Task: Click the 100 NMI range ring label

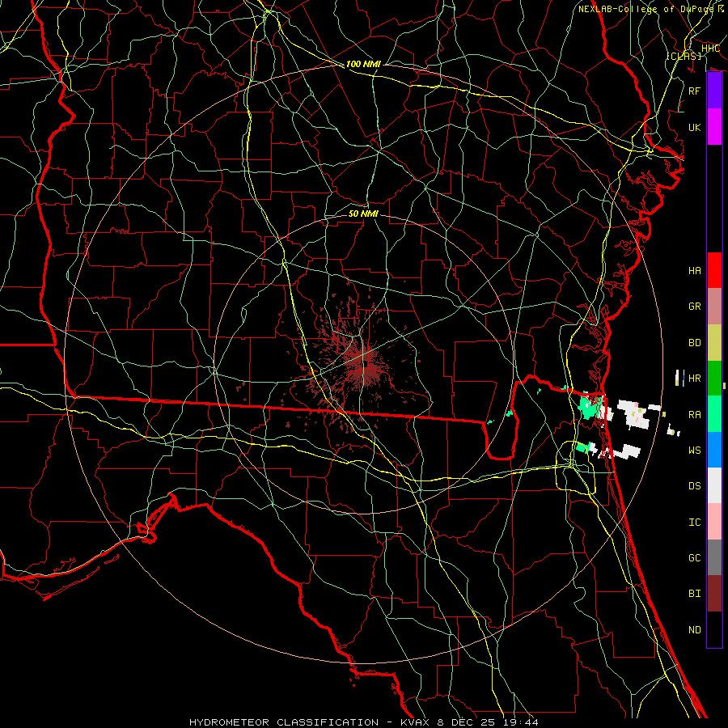Action: point(363,64)
